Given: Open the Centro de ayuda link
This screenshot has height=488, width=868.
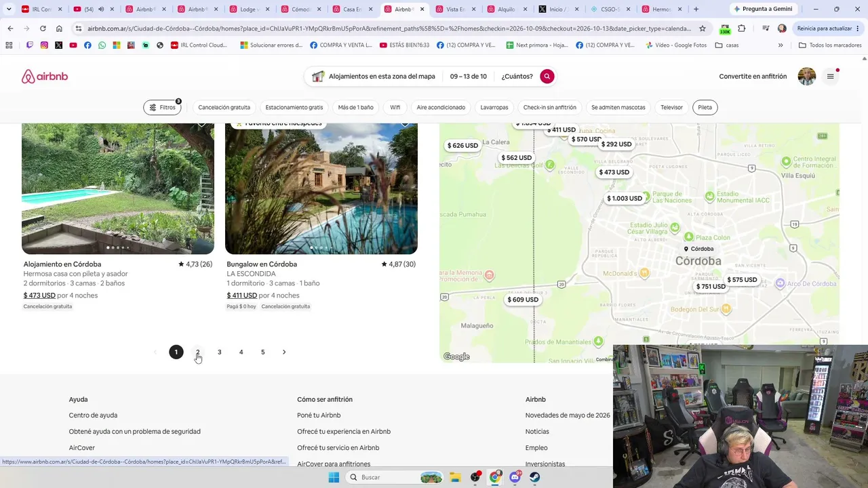Looking at the screenshot, I should pos(93,415).
